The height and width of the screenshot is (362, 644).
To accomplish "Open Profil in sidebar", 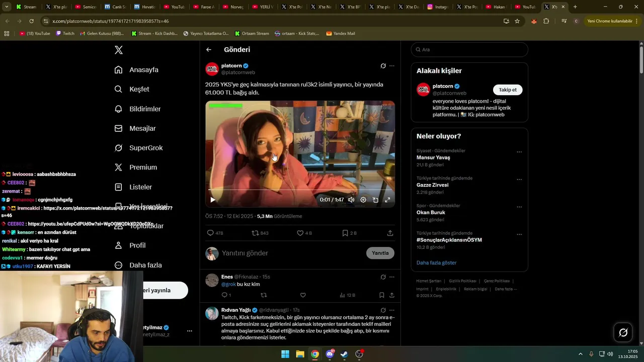I will pyautogui.click(x=130, y=245).
